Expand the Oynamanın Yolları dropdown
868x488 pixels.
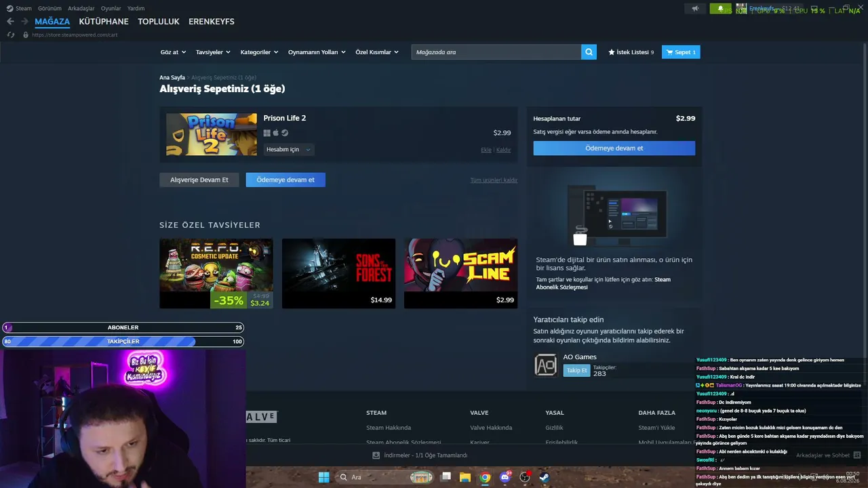[x=317, y=52]
